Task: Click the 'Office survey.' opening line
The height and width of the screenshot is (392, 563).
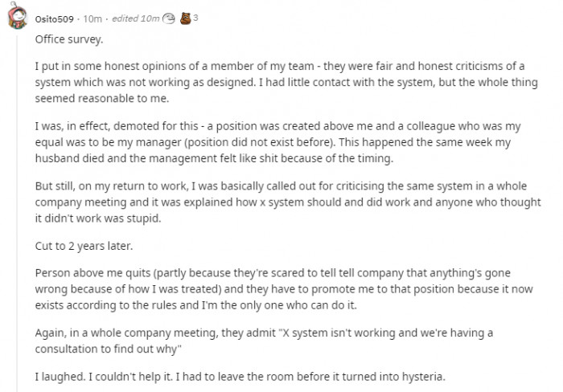Action: [x=69, y=39]
